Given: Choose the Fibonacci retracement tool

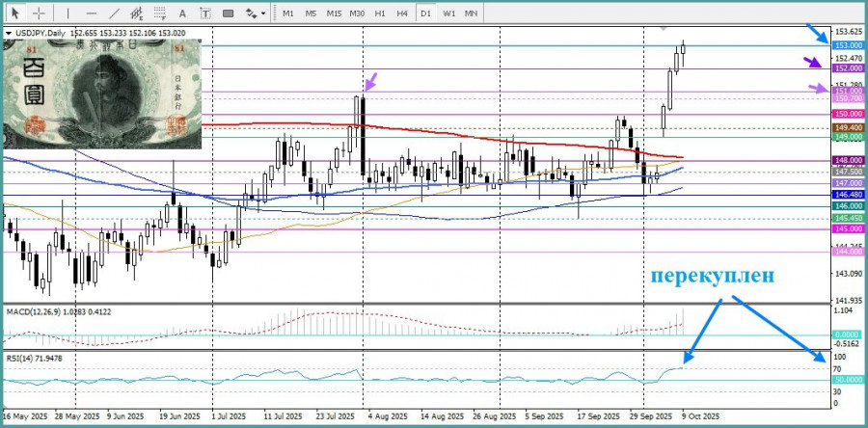Looking at the screenshot, I should pos(161,13).
